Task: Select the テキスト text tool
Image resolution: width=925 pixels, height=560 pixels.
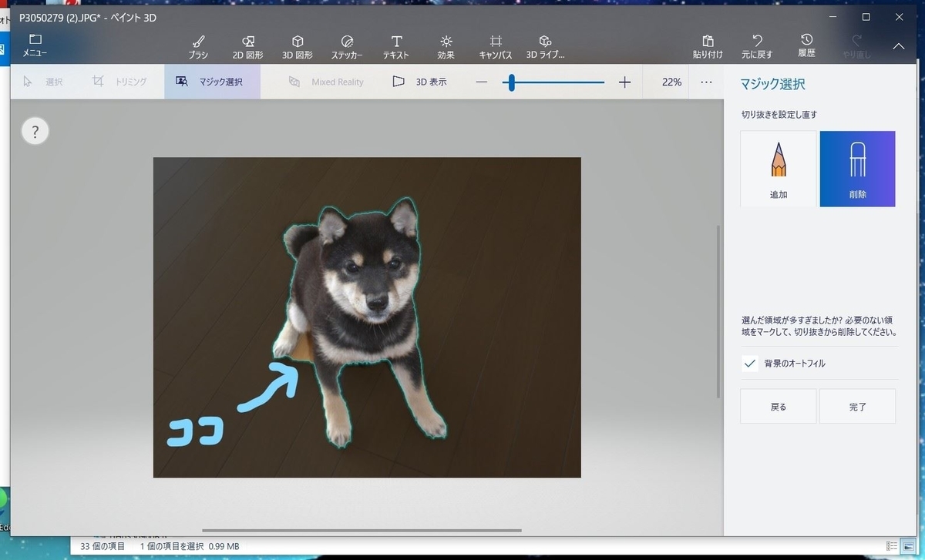Action: click(396, 46)
